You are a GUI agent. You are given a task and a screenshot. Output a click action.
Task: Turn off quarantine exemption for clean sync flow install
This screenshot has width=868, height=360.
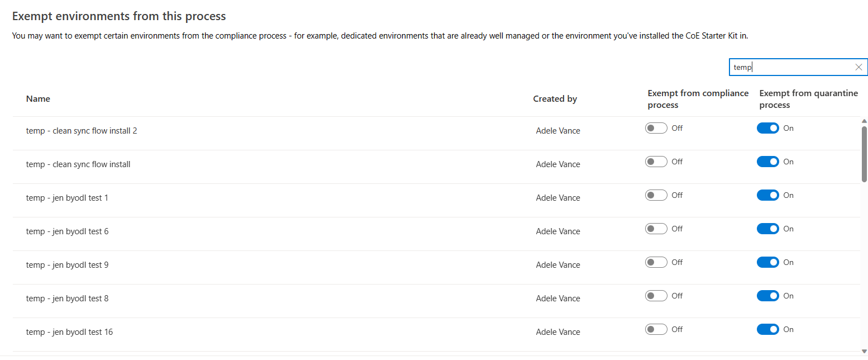click(767, 162)
